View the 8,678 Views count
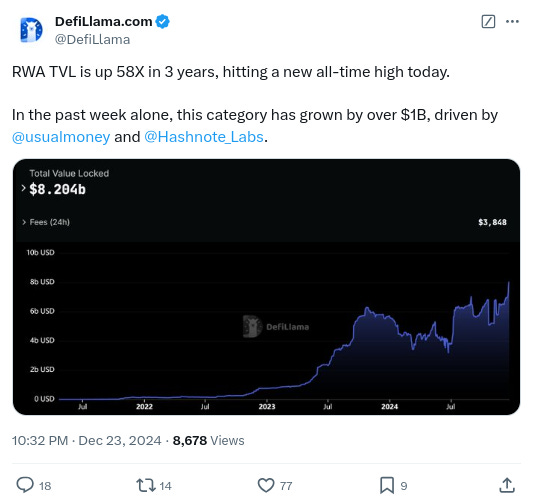The height and width of the screenshot is (504, 535). [208, 441]
